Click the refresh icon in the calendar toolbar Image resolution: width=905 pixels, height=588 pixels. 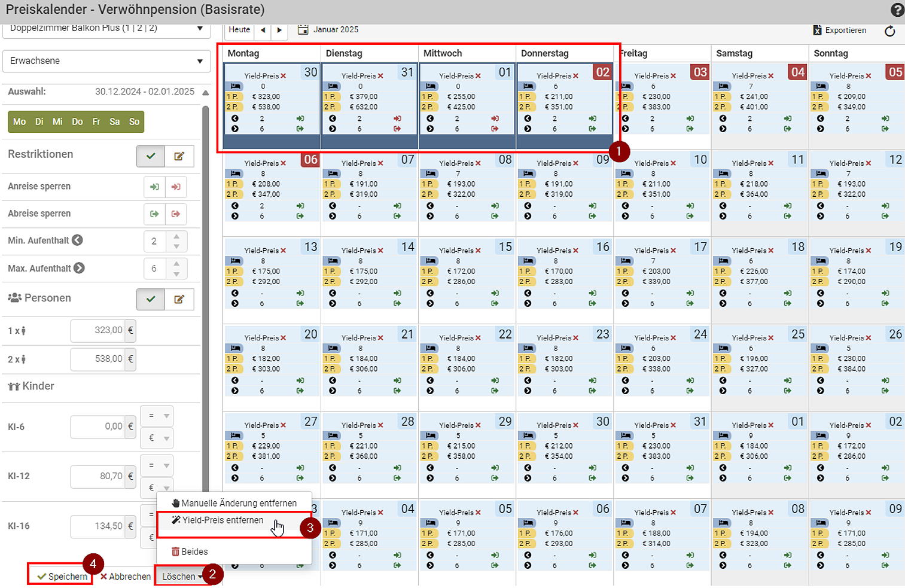pyautogui.click(x=889, y=31)
